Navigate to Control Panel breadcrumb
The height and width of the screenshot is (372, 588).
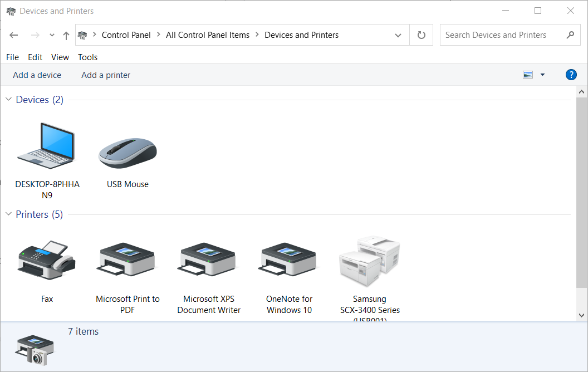126,35
